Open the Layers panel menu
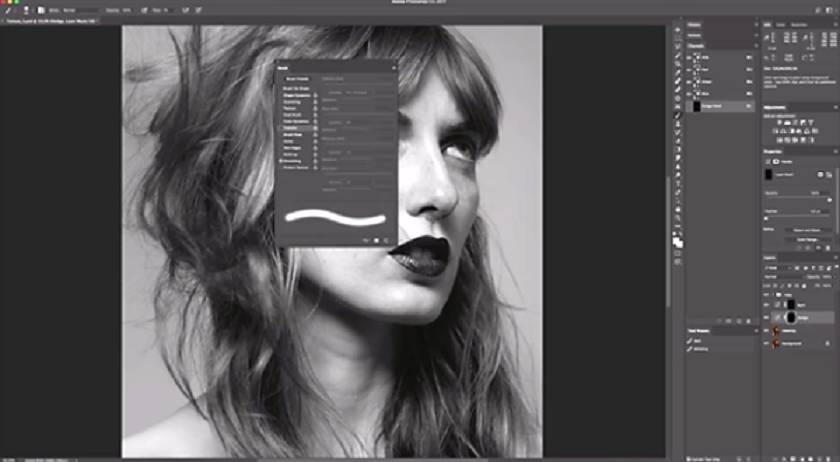 (836, 258)
